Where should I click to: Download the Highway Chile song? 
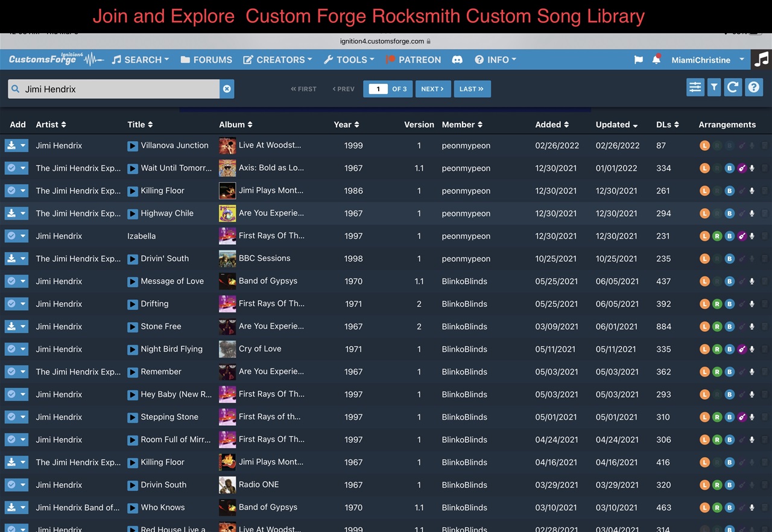click(x=11, y=214)
